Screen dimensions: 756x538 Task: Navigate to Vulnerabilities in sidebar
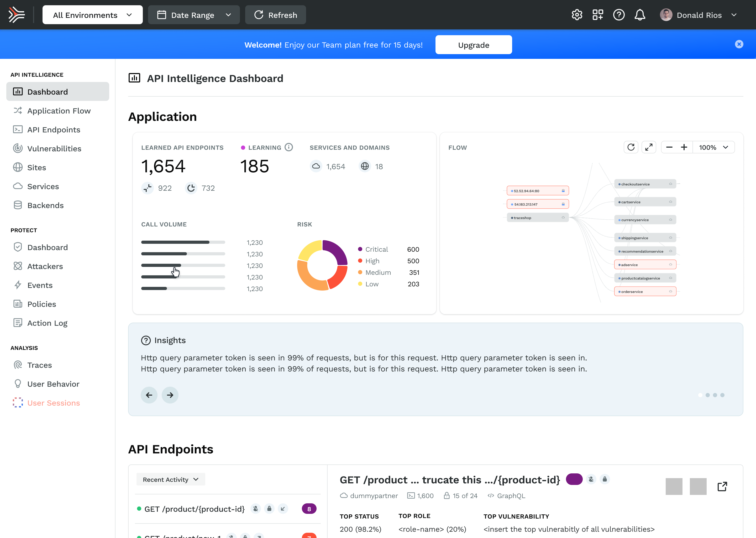(x=54, y=148)
